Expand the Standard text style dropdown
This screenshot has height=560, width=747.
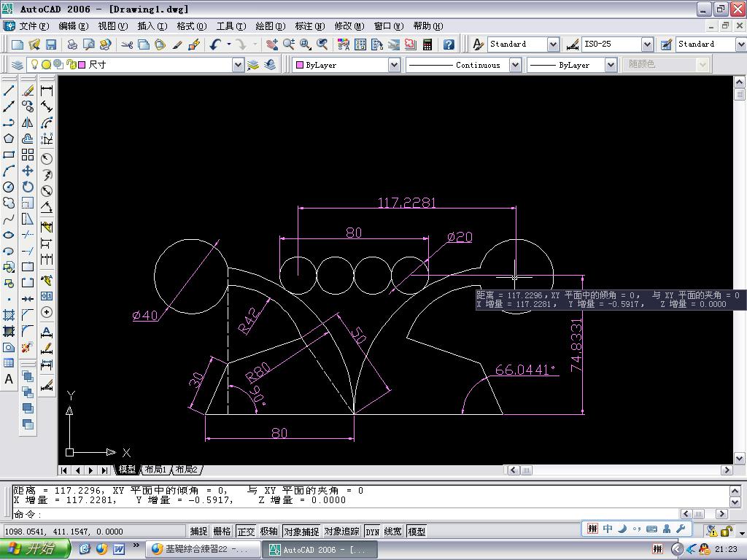click(x=553, y=44)
